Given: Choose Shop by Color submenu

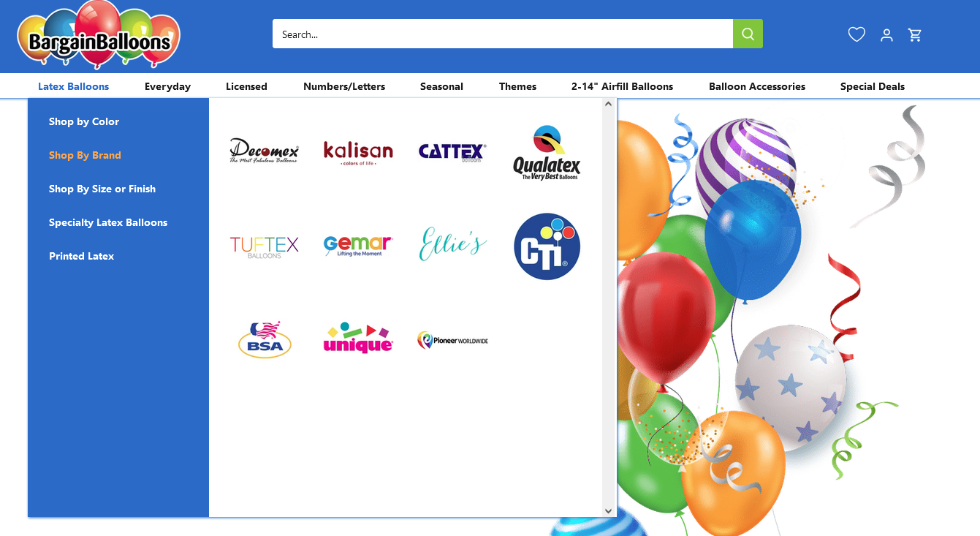Looking at the screenshot, I should pos(84,121).
